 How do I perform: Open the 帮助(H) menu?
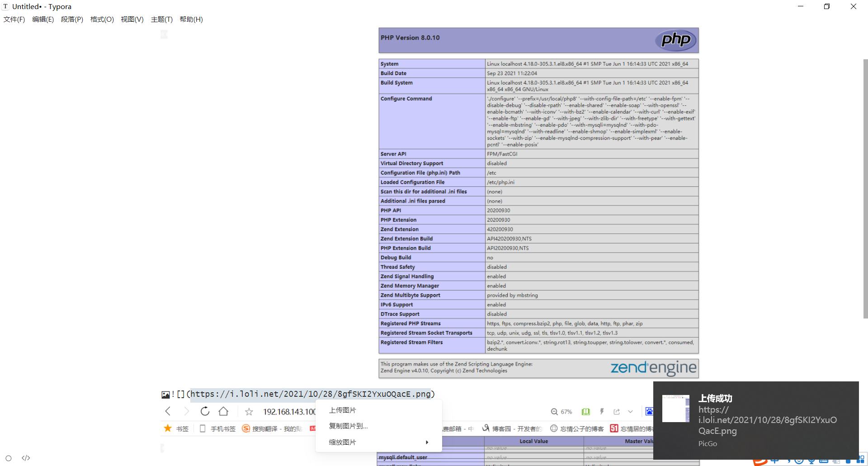pos(191,19)
